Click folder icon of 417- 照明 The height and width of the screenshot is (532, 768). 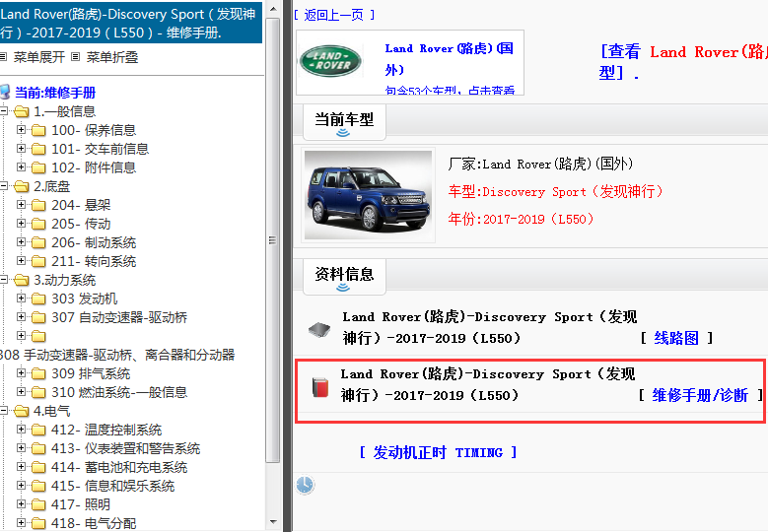coord(38,504)
